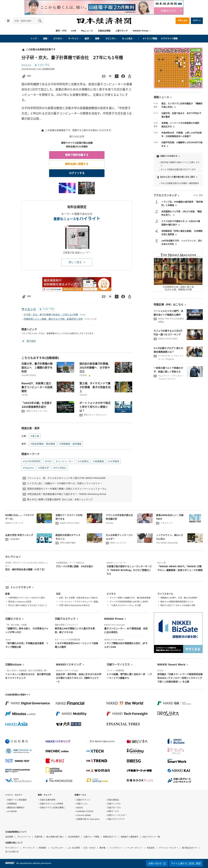
Task: Open the 日経中文网 logo link
Action: pos(68,724)
